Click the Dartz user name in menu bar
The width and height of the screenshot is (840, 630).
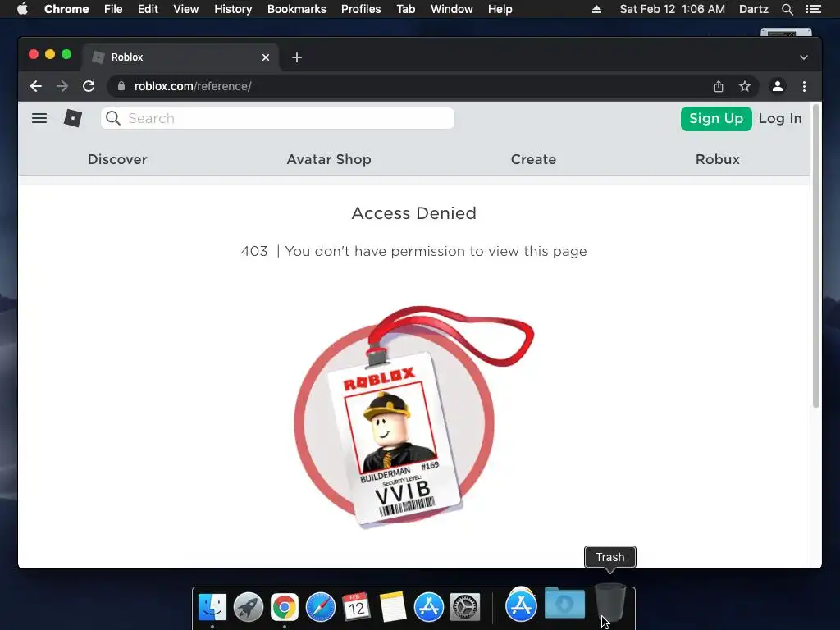click(753, 9)
